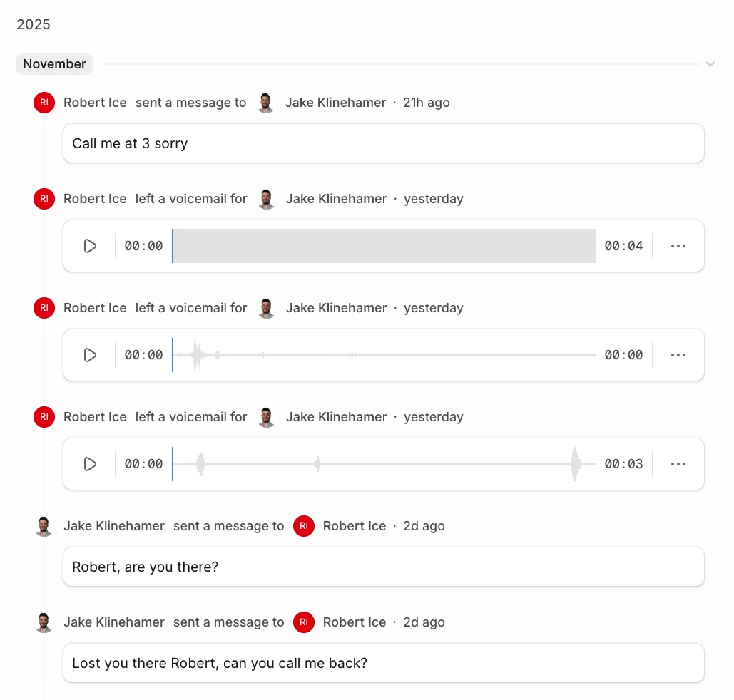Screen dimensions: 734x700
Task: Open Jake Klinehamer's avatar in the first message
Action: (x=265, y=102)
